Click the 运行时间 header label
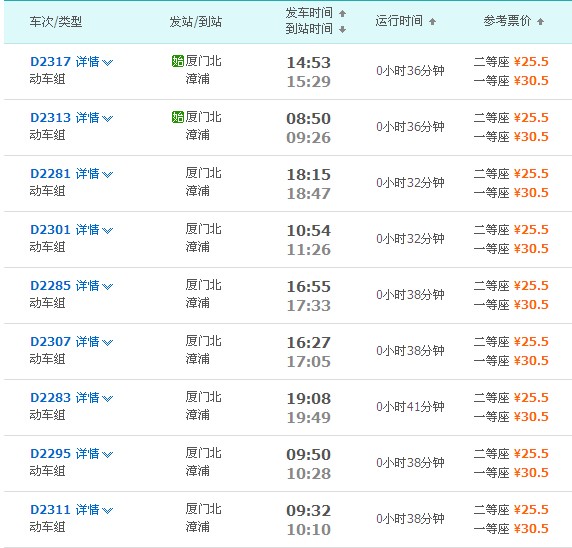Image resolution: width=572 pixels, height=548 pixels. pyautogui.click(x=399, y=21)
